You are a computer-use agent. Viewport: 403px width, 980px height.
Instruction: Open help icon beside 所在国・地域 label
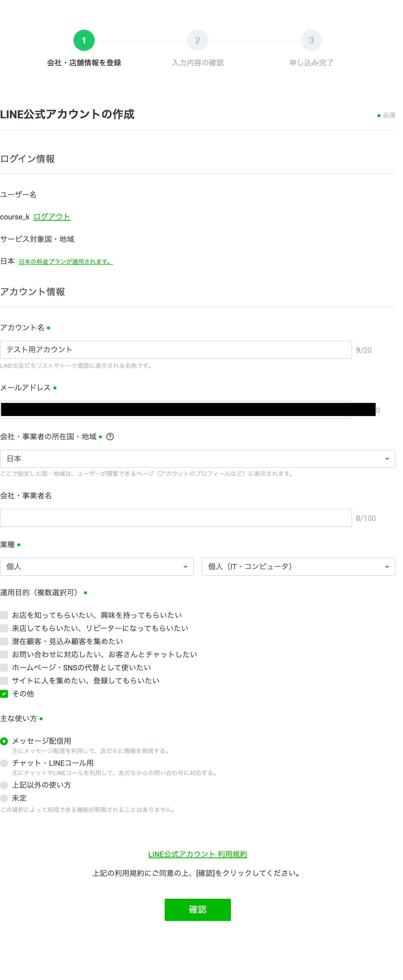[x=110, y=437]
